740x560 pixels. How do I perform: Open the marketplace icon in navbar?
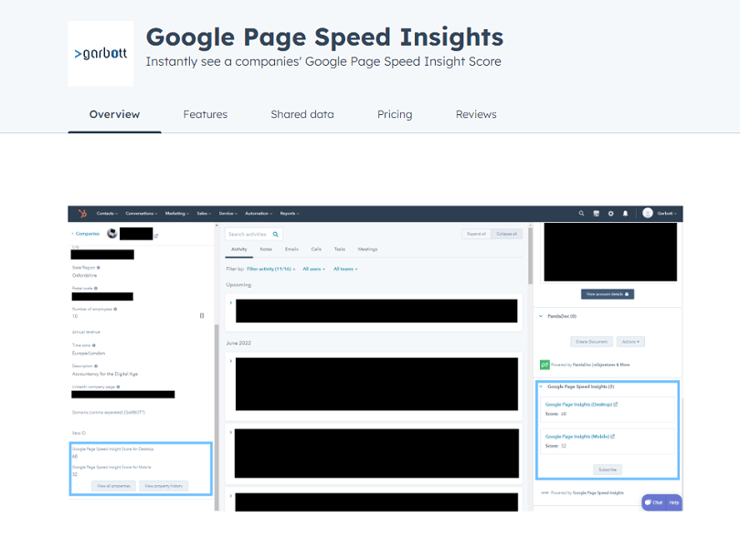point(596,213)
